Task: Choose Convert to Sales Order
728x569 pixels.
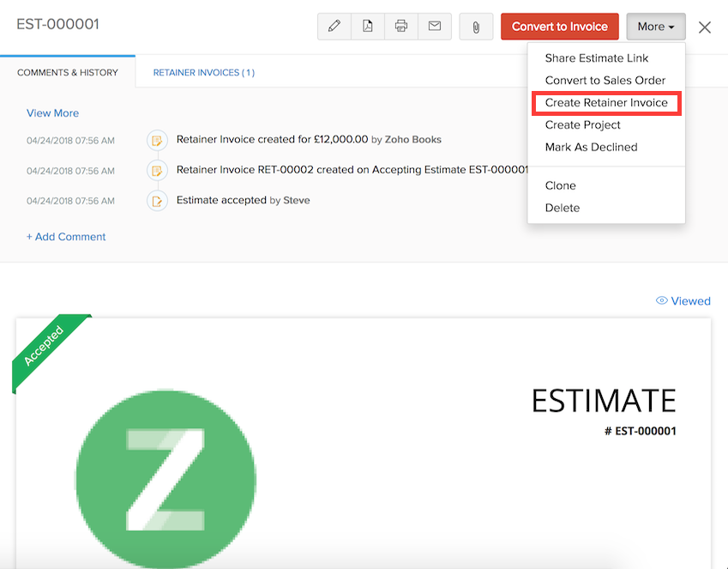Action: tap(605, 81)
